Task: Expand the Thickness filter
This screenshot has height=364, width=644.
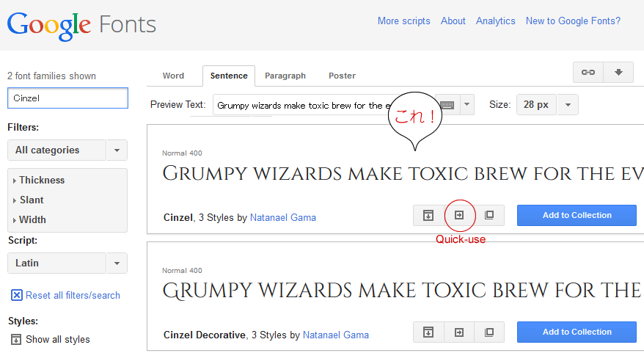Action: [x=38, y=180]
